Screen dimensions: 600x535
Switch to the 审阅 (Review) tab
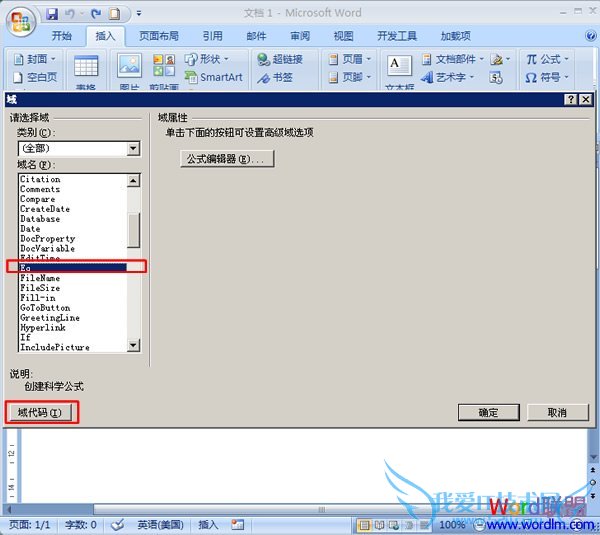click(300, 36)
